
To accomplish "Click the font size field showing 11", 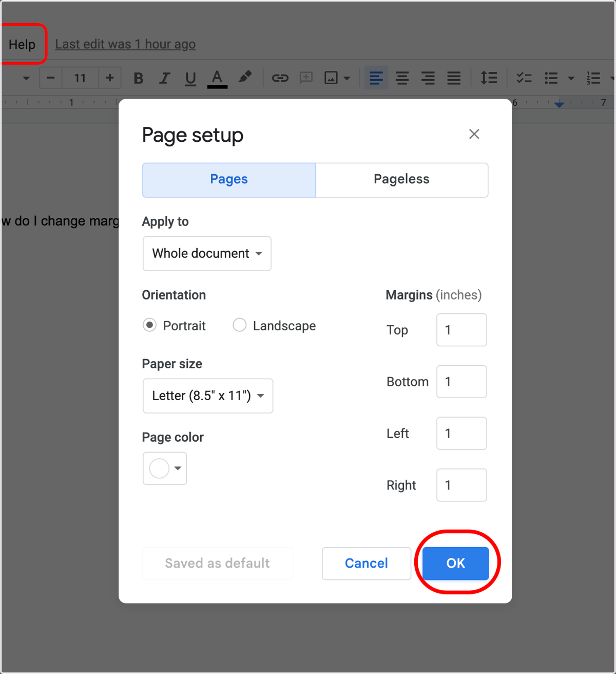I will click(80, 78).
